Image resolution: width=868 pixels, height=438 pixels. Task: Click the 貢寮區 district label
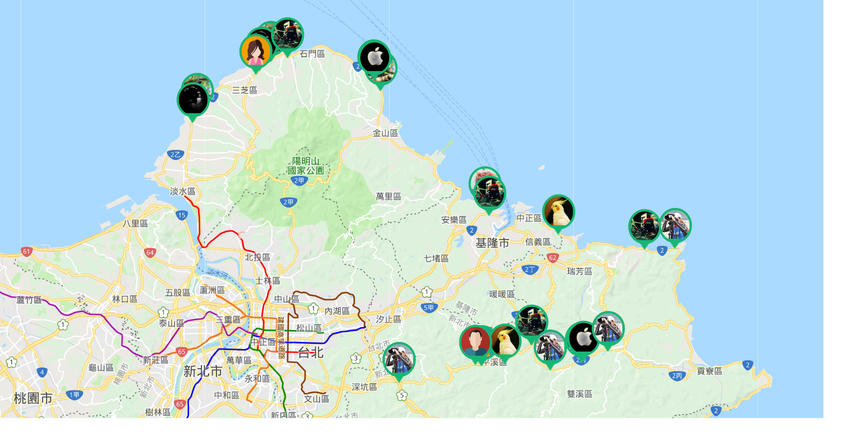point(709,371)
